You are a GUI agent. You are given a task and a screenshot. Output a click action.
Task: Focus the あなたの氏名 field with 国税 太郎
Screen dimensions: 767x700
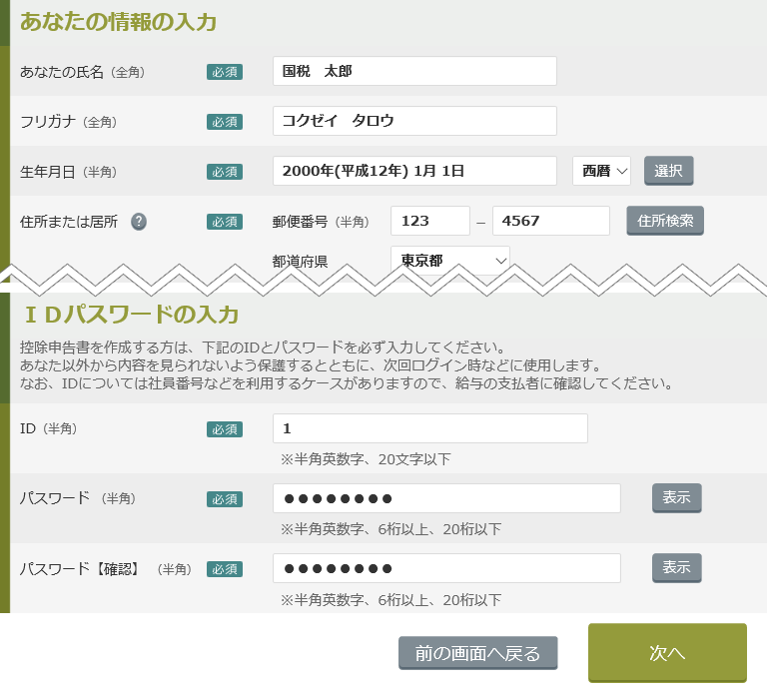pyautogui.click(x=414, y=71)
